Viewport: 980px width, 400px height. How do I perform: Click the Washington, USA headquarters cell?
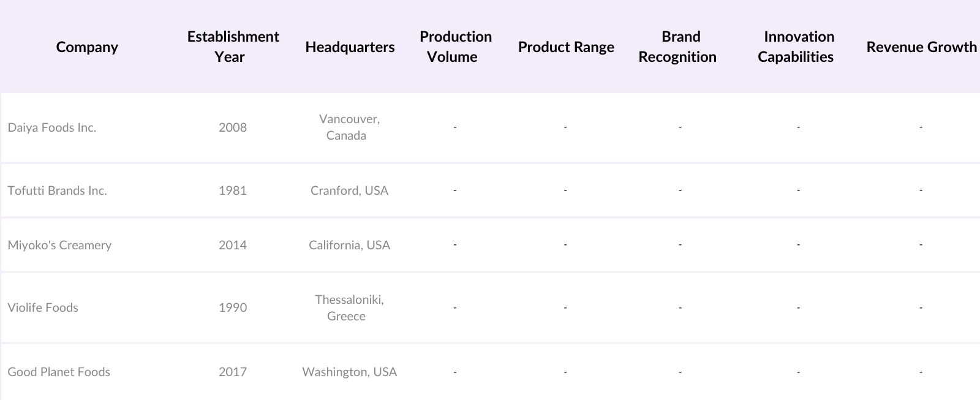point(349,372)
